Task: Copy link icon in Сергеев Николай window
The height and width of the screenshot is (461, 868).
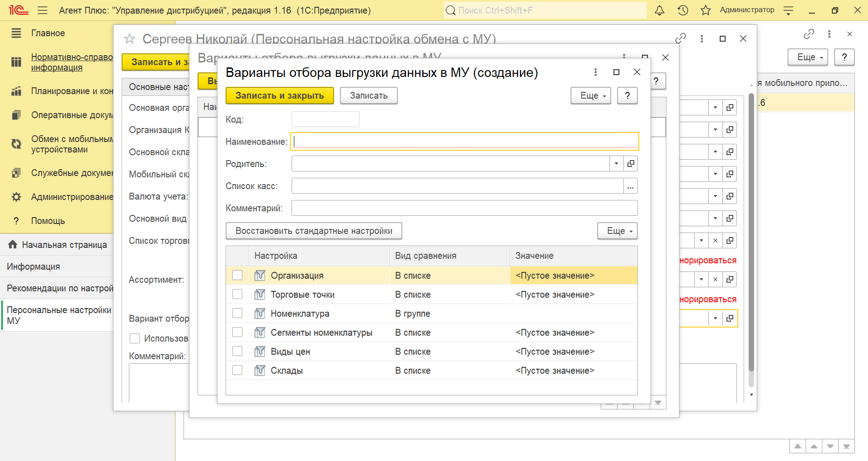Action: tap(680, 38)
